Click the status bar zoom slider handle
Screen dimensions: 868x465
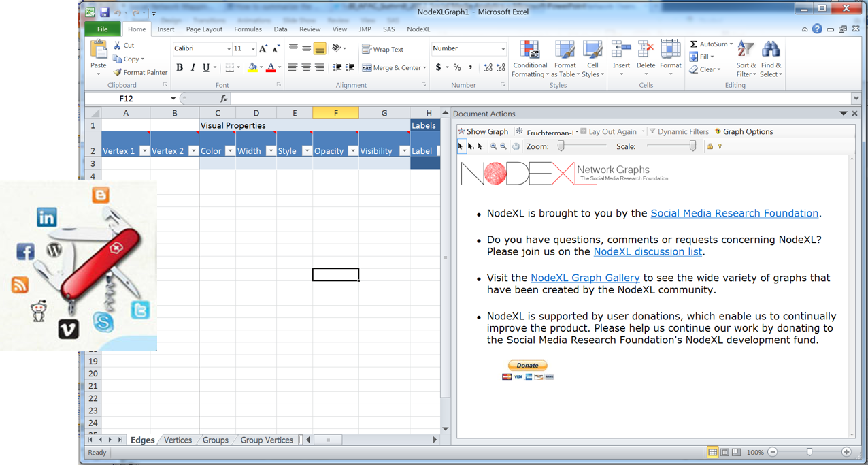click(x=809, y=452)
